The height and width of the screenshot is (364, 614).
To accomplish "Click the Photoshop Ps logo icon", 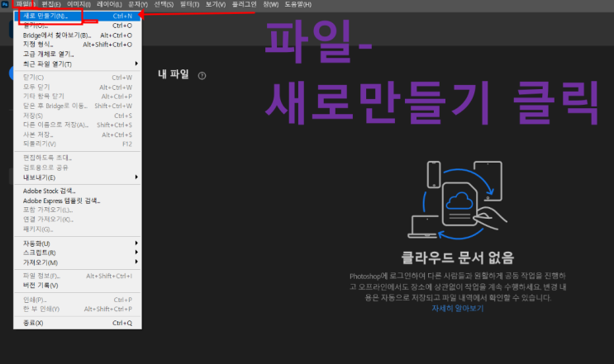I will point(5,4).
